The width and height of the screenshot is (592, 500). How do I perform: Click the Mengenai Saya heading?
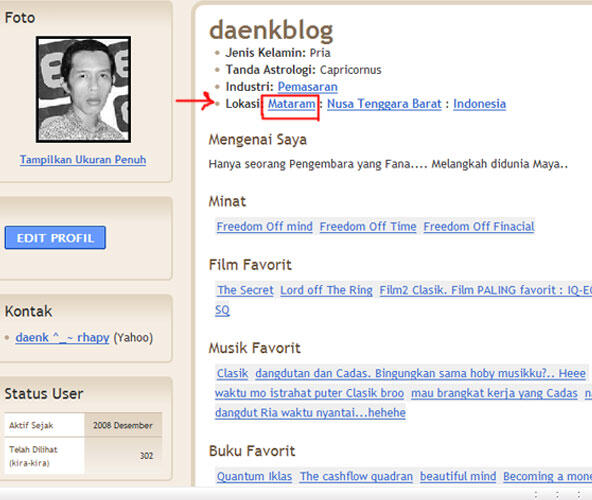257,139
